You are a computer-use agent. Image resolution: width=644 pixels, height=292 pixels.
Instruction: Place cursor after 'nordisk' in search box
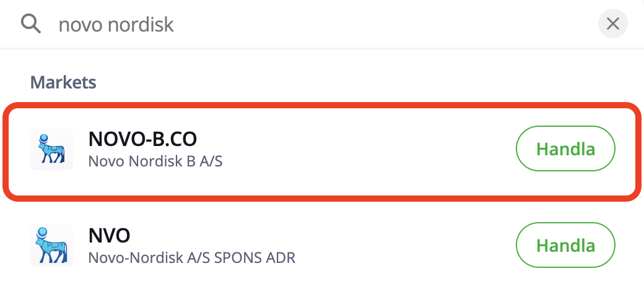pos(175,24)
